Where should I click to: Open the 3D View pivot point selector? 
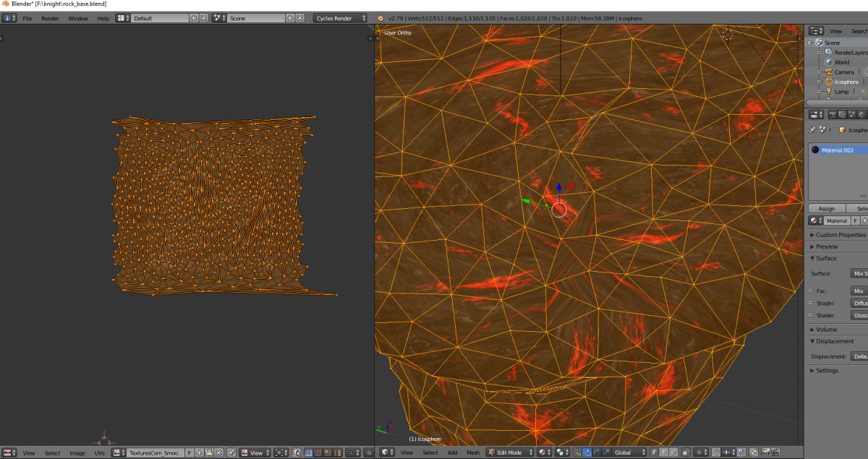pos(563,452)
